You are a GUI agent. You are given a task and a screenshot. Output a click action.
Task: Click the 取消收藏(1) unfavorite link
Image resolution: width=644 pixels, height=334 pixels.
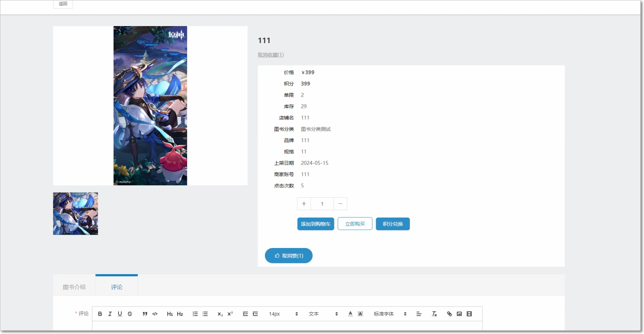270,55
